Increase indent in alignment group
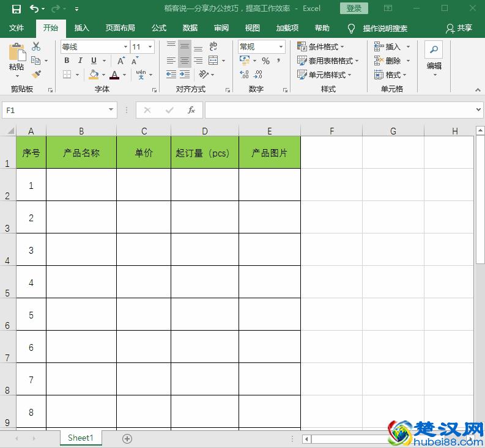The height and width of the screenshot is (448, 485). click(185, 74)
